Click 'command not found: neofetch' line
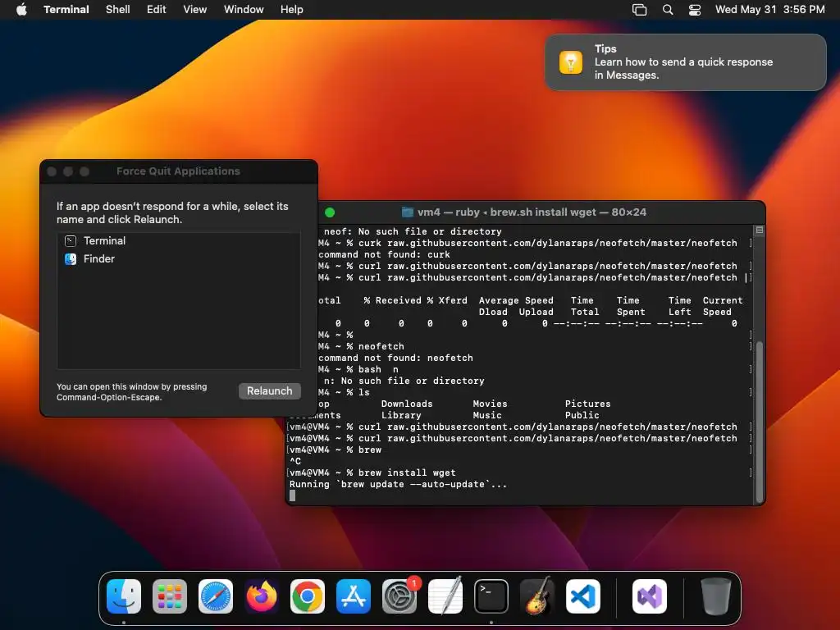 pos(396,358)
